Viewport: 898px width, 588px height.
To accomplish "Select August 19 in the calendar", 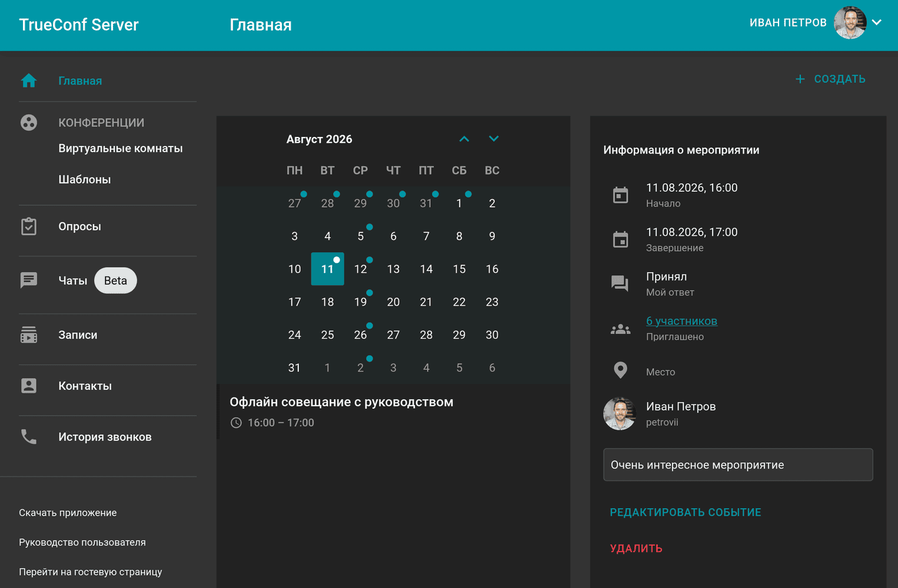I will tap(361, 302).
